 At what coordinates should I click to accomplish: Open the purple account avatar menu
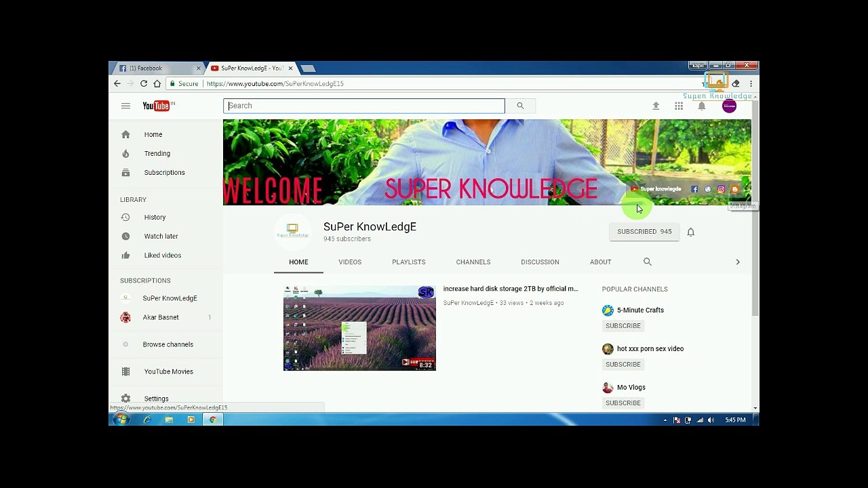coord(729,106)
